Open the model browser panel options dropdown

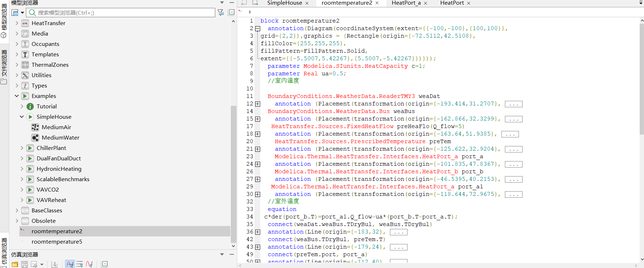tap(222, 3)
